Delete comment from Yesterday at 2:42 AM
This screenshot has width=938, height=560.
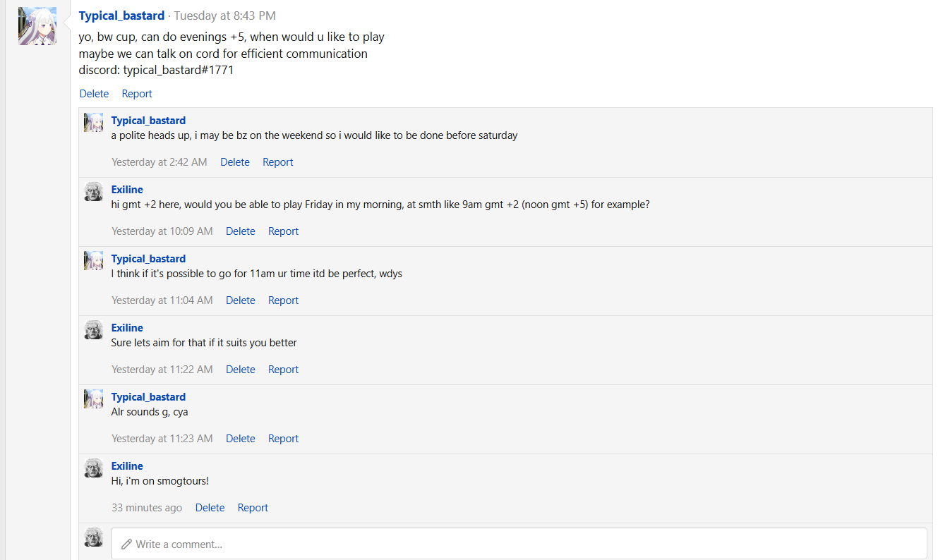[235, 162]
